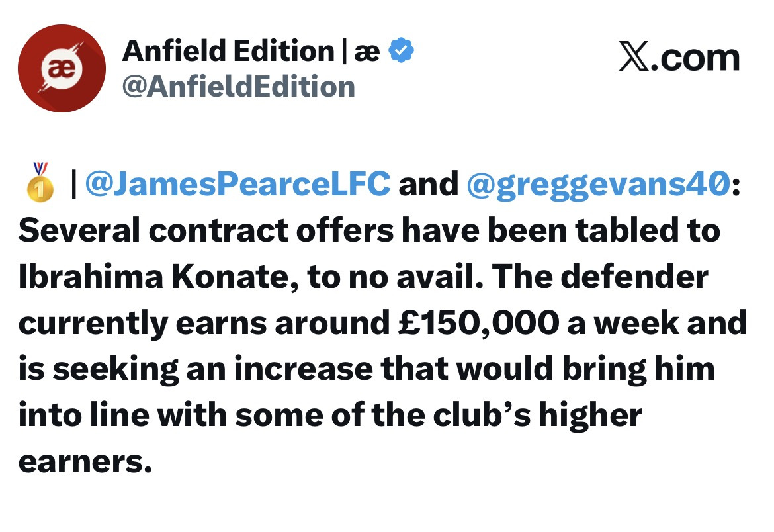This screenshot has height=532, width=774.
Task: Open the Anfield Edition profile avatar
Action: point(62,68)
